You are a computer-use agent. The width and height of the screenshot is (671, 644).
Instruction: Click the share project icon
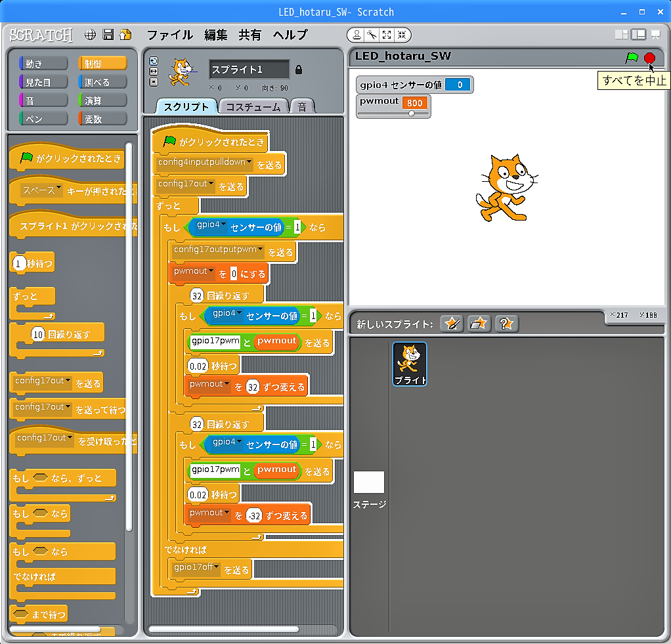point(125,35)
